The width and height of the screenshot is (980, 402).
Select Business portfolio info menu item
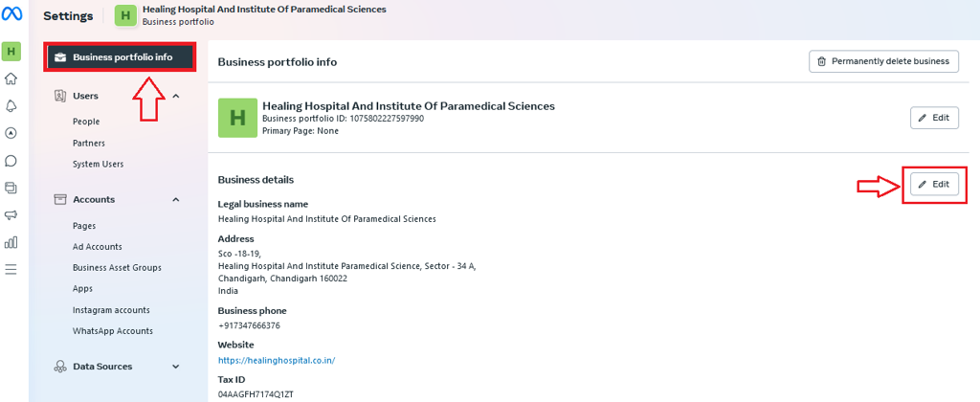point(120,57)
